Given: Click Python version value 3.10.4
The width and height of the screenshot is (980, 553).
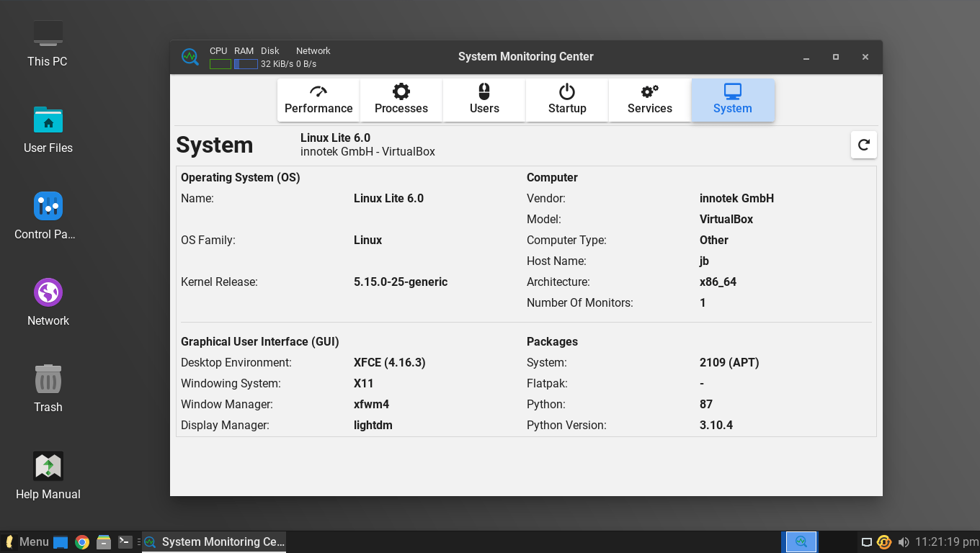Looking at the screenshot, I should [x=716, y=425].
